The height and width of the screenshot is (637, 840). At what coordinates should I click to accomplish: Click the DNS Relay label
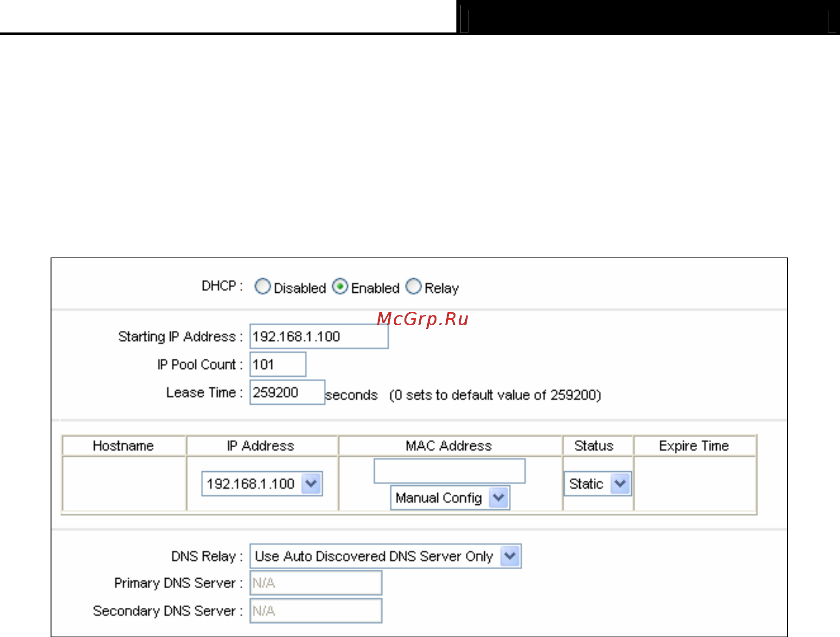click(x=207, y=556)
